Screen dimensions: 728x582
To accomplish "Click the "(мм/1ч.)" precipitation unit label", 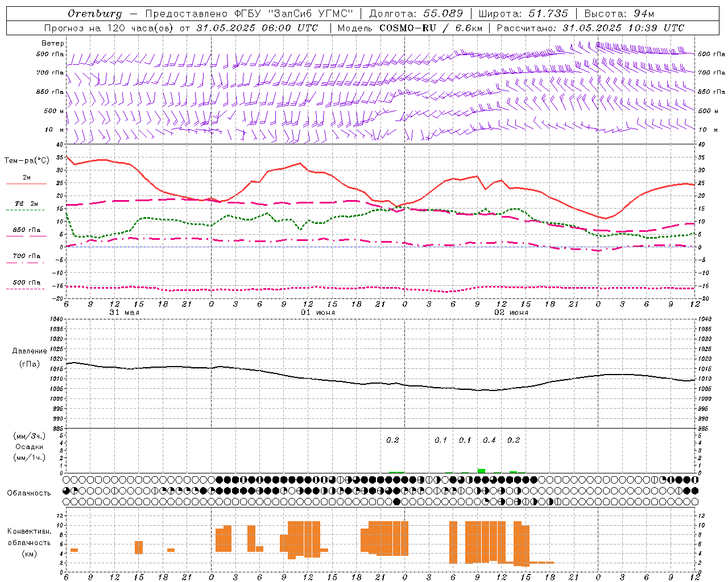I will pos(30,458).
